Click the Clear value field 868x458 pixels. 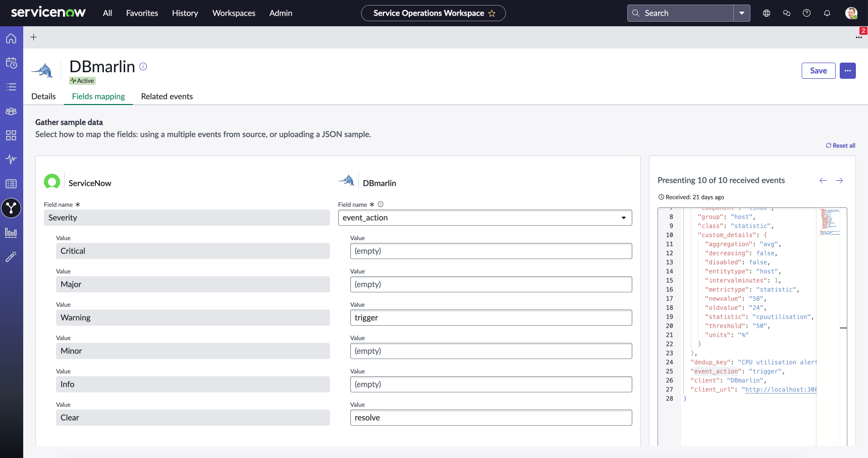tap(193, 418)
